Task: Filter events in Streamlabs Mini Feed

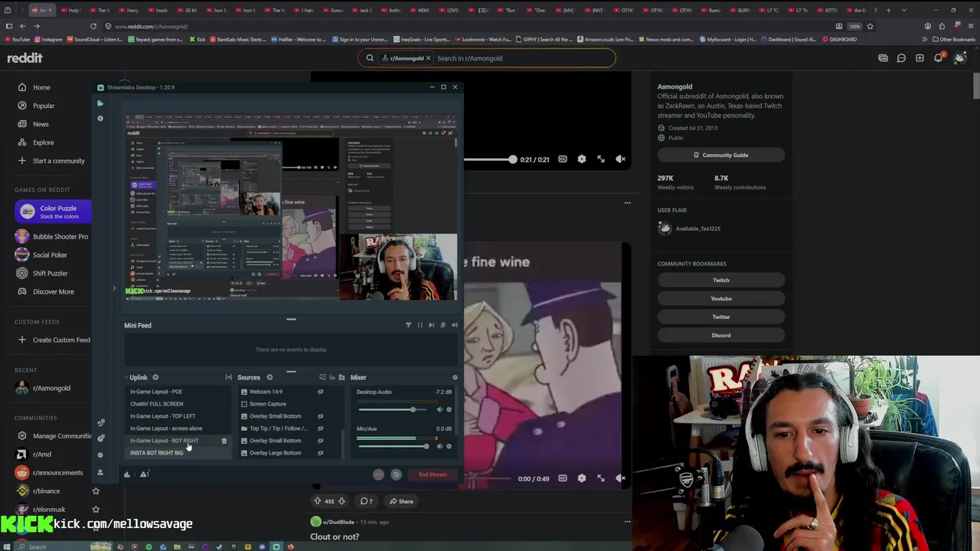Action: [x=408, y=325]
